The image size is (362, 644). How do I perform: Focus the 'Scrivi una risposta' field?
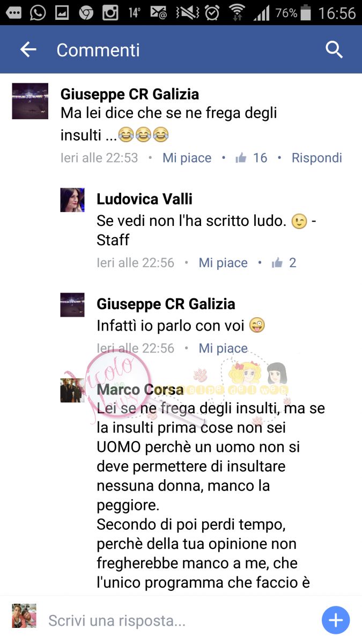click(x=177, y=621)
